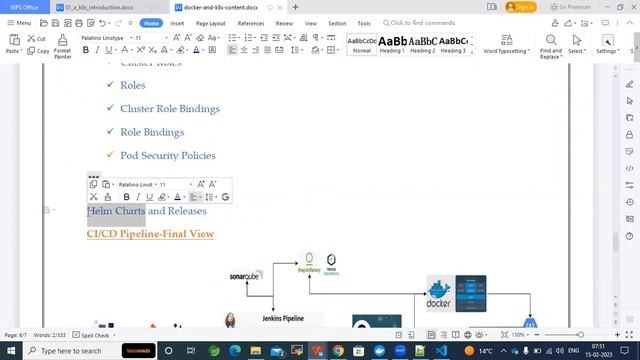The image size is (640, 360).
Task: Open Word Typesetting dropdown
Action: point(507,44)
